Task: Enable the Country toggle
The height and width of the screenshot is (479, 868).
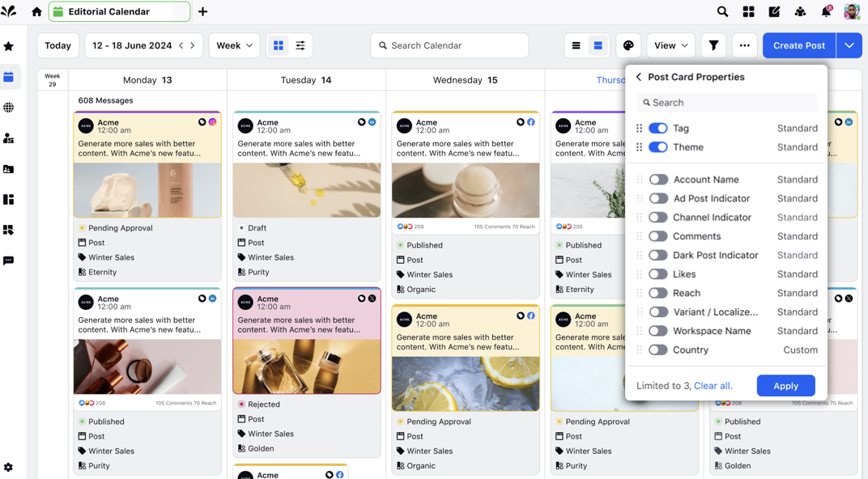Action: click(x=658, y=350)
